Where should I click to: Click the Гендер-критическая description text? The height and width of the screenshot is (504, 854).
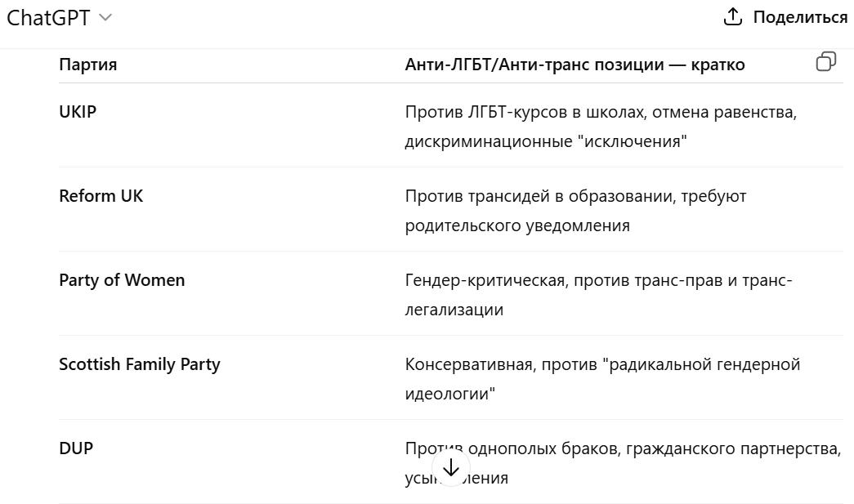[598, 294]
